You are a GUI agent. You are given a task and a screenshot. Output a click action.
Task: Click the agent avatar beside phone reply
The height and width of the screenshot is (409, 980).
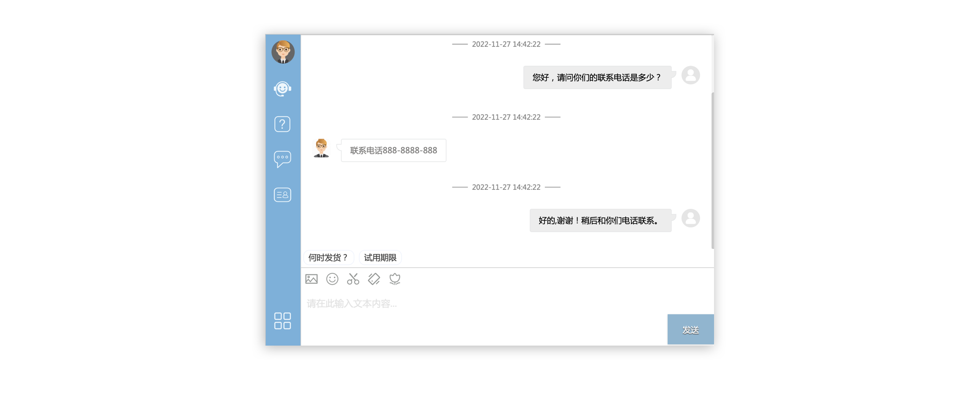[321, 148]
